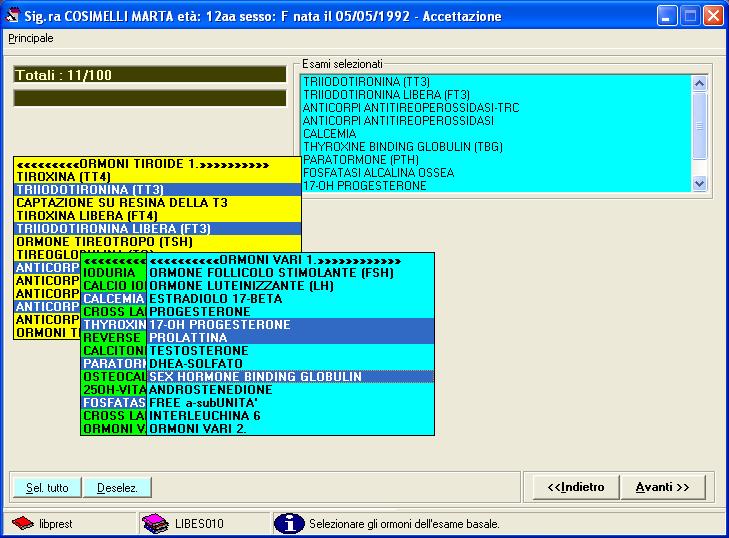729x538 pixels.
Task: Click the Deselez. button
Action: (x=117, y=488)
